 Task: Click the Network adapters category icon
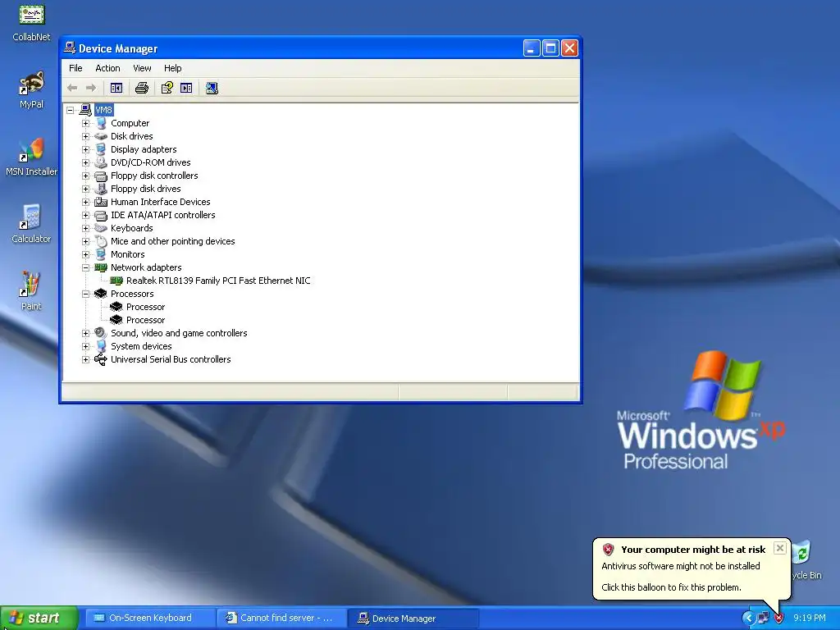(x=101, y=267)
